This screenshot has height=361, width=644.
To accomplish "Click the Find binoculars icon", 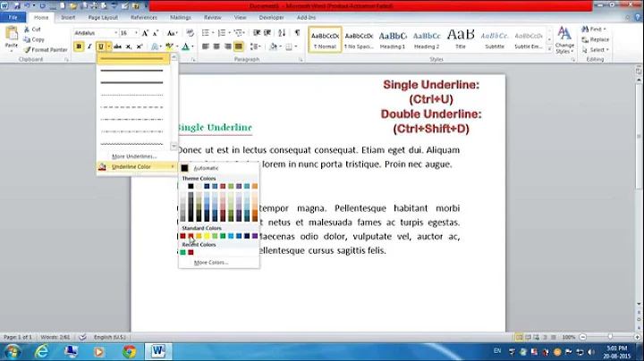I will tap(585, 29).
